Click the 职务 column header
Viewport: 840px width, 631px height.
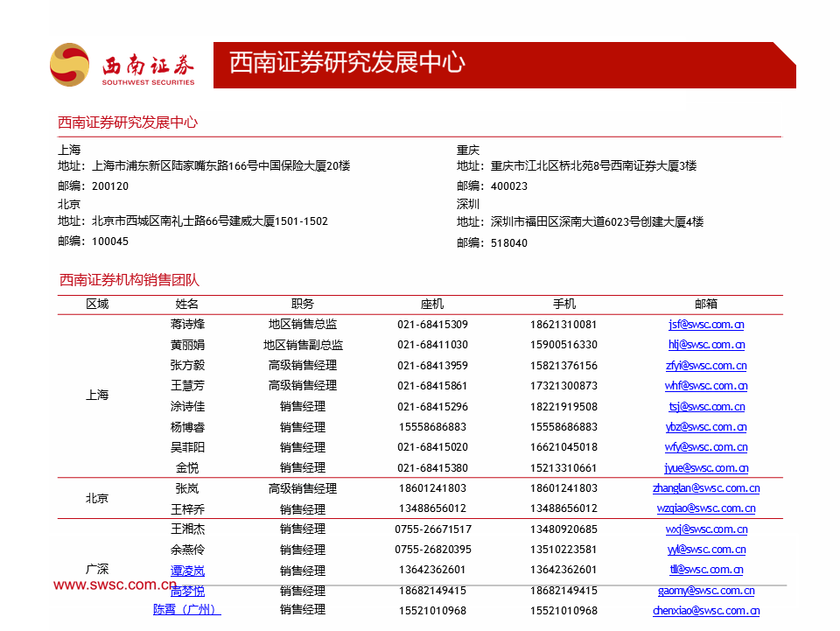pyautogui.click(x=303, y=305)
